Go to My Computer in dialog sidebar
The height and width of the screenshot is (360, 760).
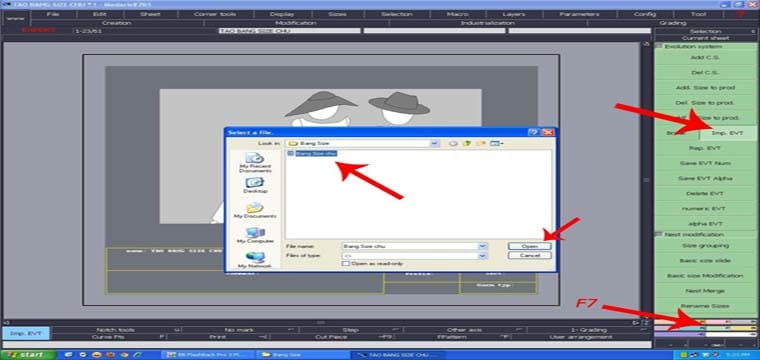[x=255, y=235]
